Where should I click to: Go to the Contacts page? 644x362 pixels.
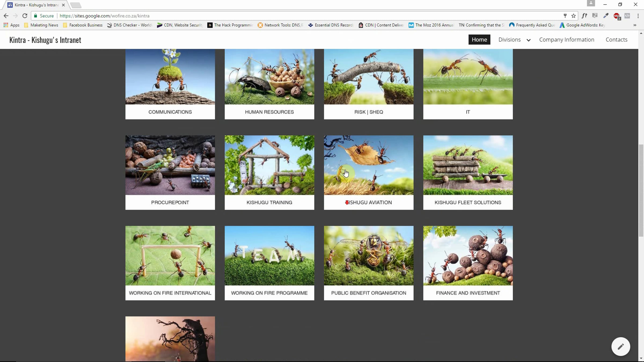[x=616, y=40]
